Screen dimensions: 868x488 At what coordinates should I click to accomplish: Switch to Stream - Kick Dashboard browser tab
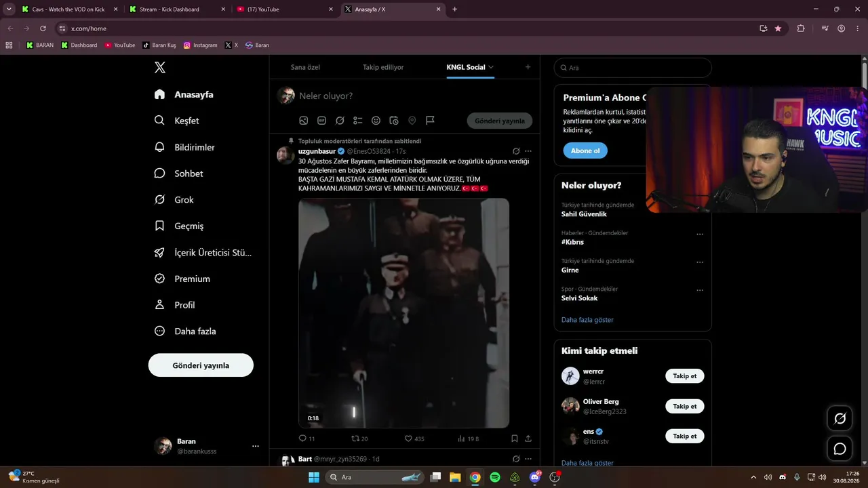[176, 9]
